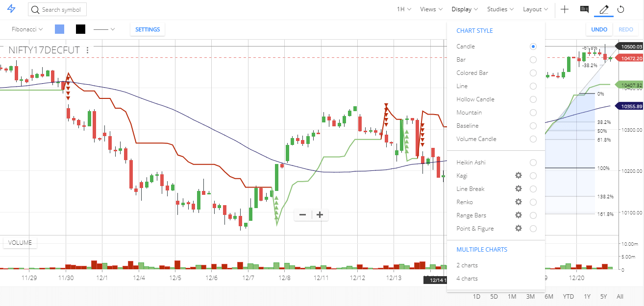This screenshot has width=644, height=306.
Task: Click the 10407.32 green price label
Action: [x=629, y=85]
